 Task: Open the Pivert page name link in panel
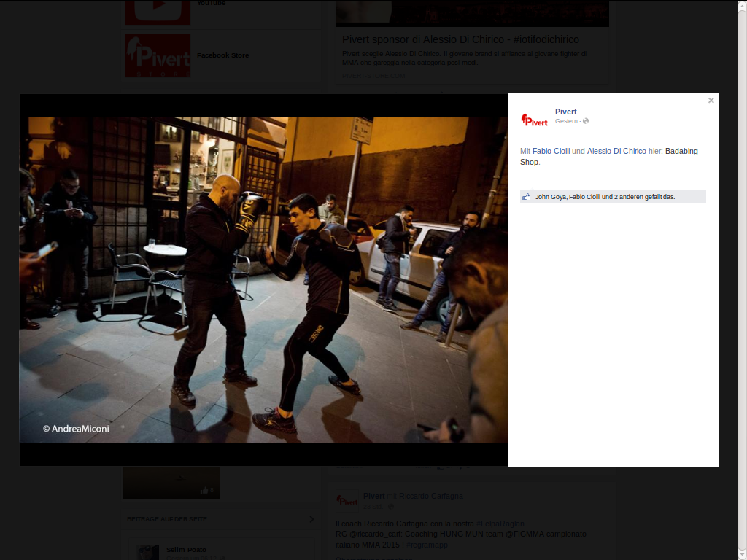(x=565, y=112)
